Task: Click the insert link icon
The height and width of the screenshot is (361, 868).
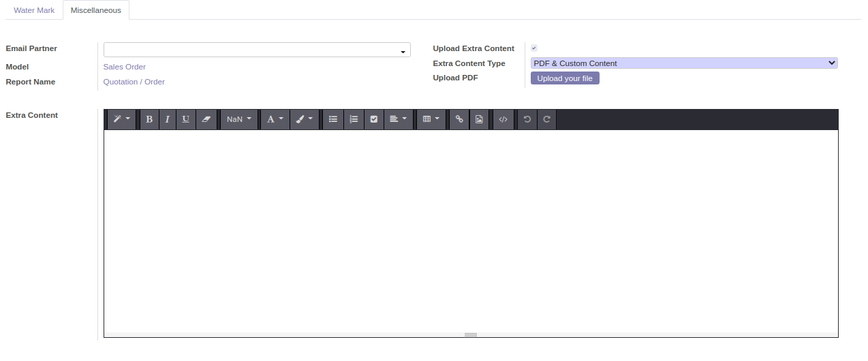Action: pos(459,119)
